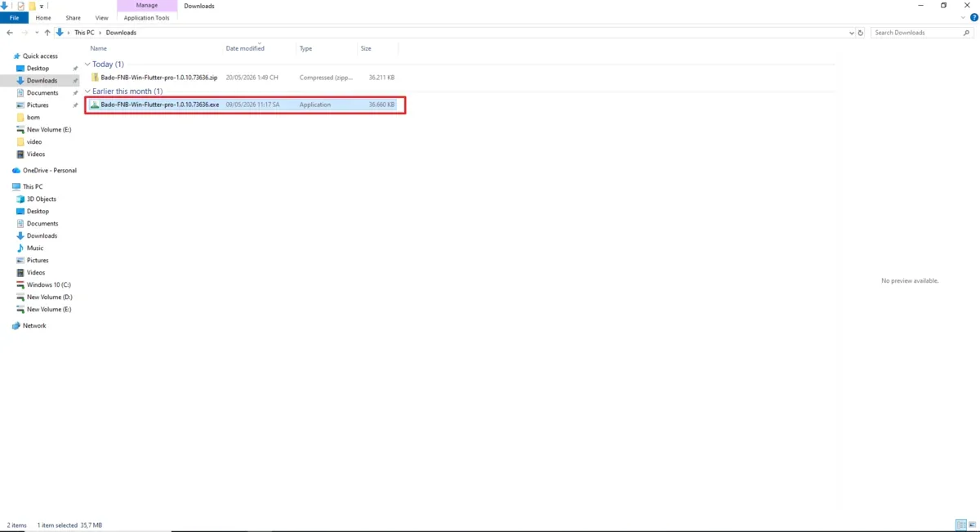
Task: Select the Bado-FNB exe file icon
Action: click(x=95, y=105)
